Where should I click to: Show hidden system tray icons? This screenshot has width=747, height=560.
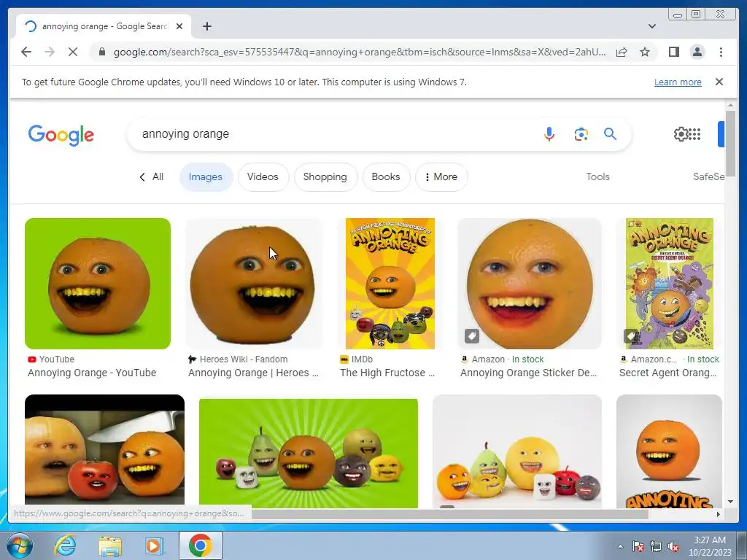(620, 547)
